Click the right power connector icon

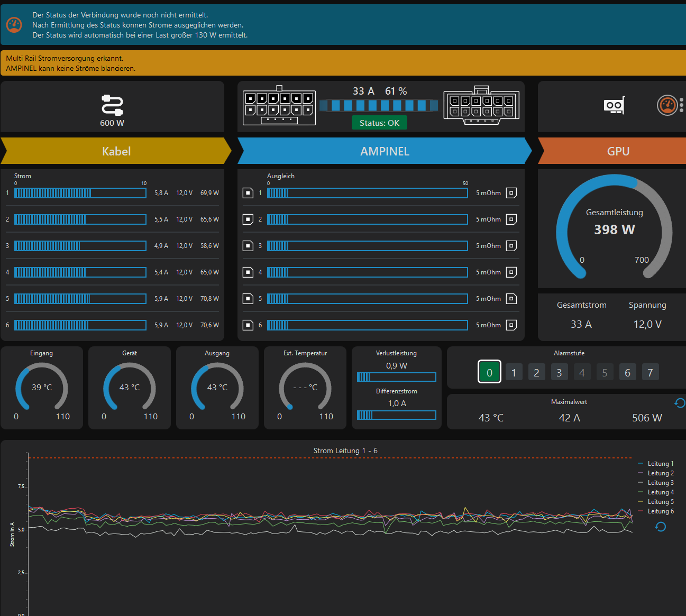pyautogui.click(x=481, y=105)
